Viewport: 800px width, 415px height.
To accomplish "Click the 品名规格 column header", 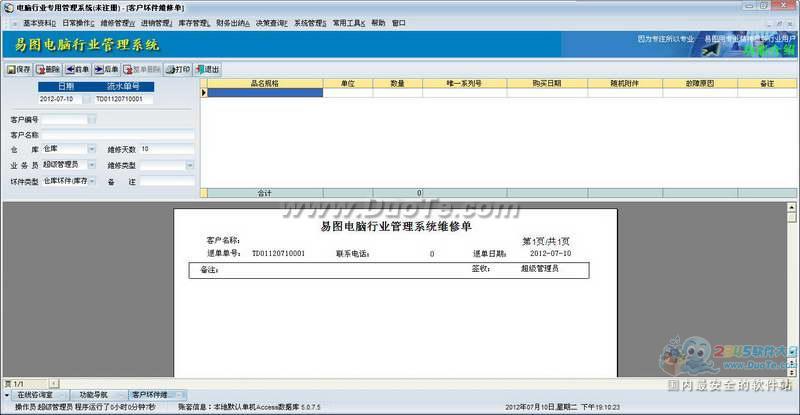I will (265, 83).
